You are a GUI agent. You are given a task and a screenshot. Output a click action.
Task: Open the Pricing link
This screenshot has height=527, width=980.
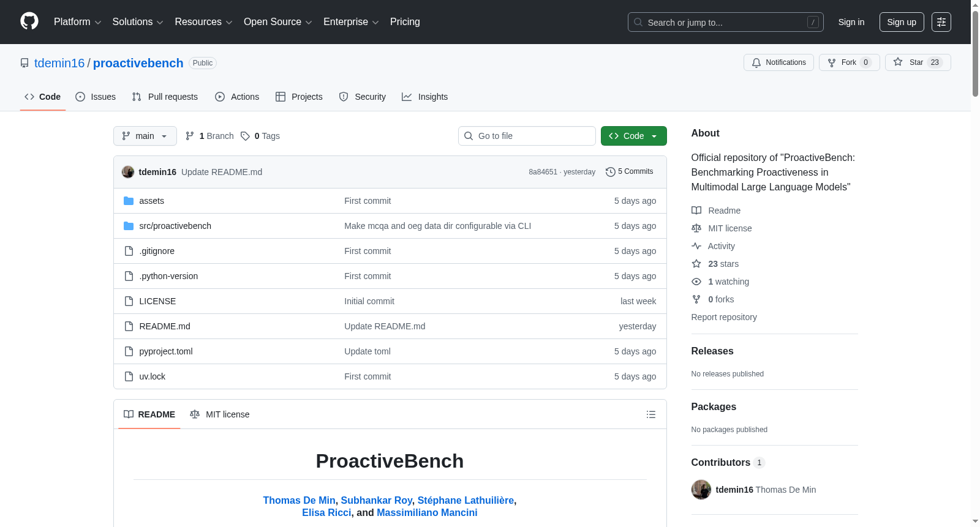coord(405,22)
